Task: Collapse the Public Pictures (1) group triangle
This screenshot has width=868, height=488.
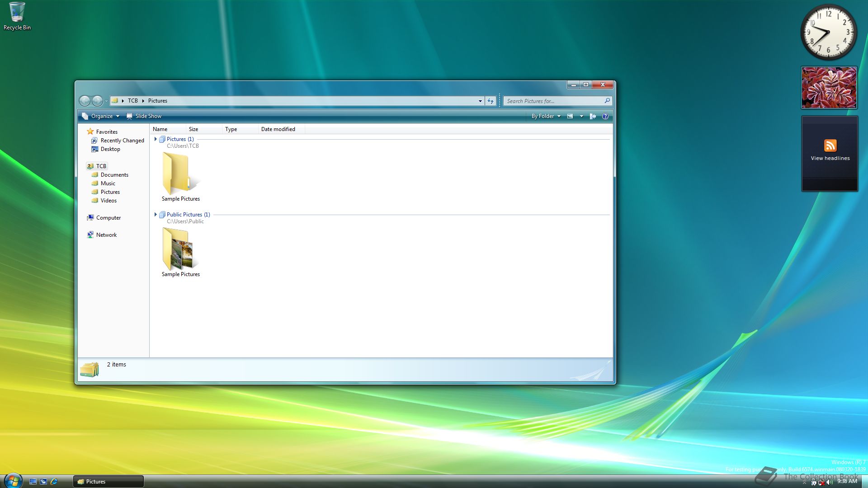Action: coord(156,215)
